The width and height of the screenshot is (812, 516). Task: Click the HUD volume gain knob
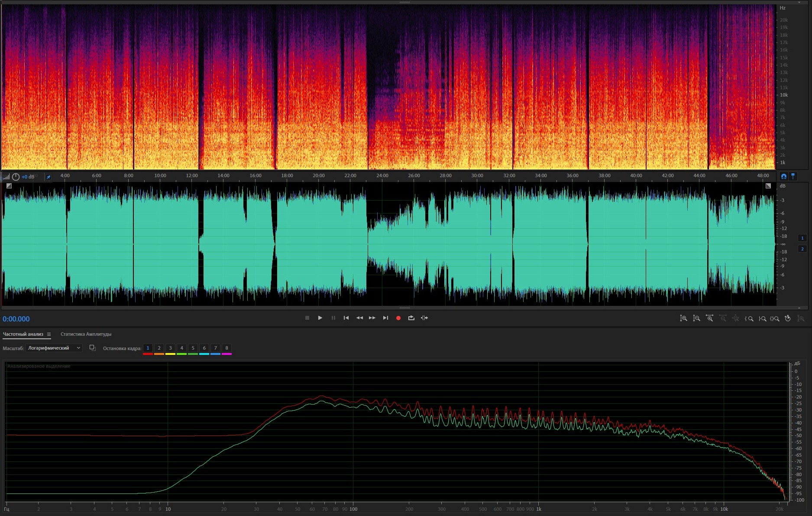point(16,177)
